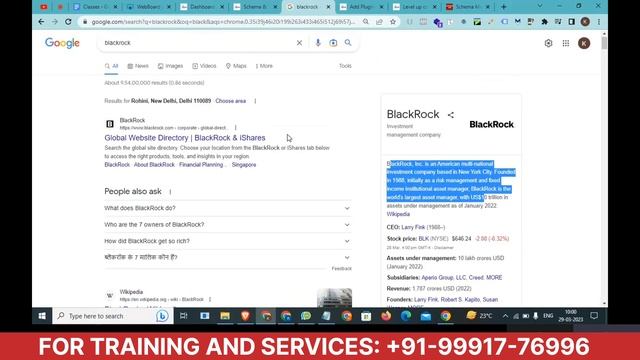The height and width of the screenshot is (360, 640).
Task: Clear the search box with the X icon
Action: [x=299, y=43]
